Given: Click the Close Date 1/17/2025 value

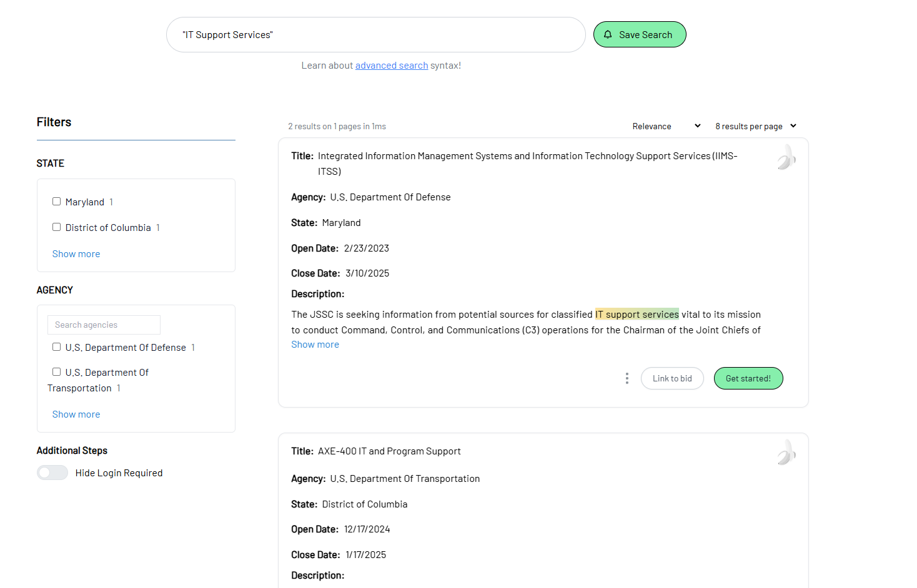Looking at the screenshot, I should pos(366,555).
